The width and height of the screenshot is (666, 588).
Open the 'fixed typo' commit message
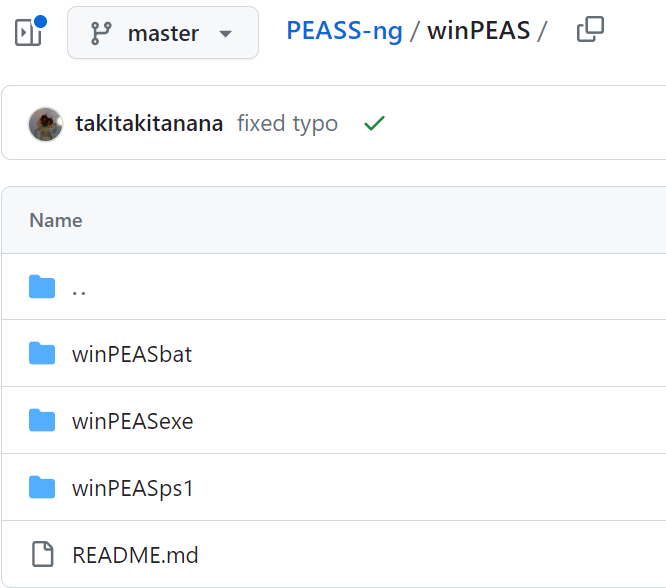287,124
